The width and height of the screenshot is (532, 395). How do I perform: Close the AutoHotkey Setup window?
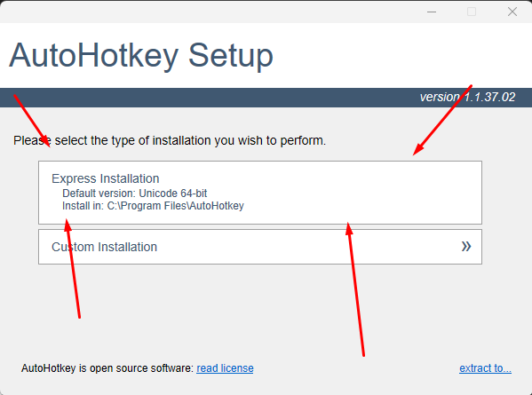[512, 12]
